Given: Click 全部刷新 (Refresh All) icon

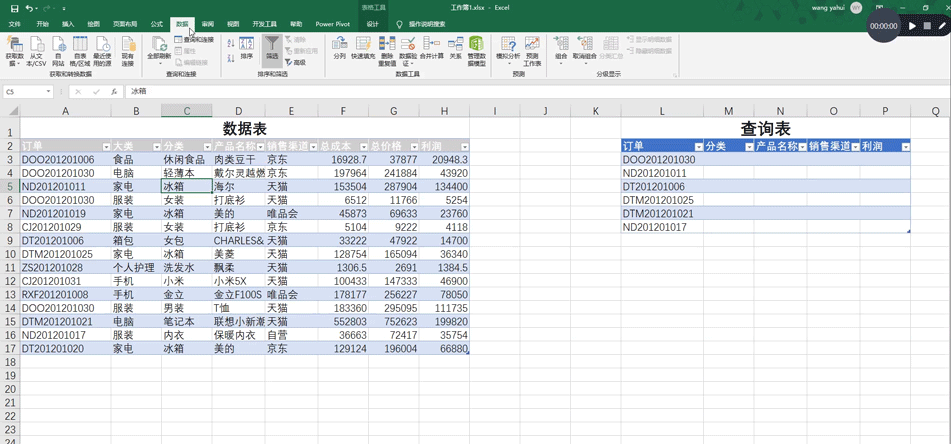Looking at the screenshot, I should [x=159, y=51].
